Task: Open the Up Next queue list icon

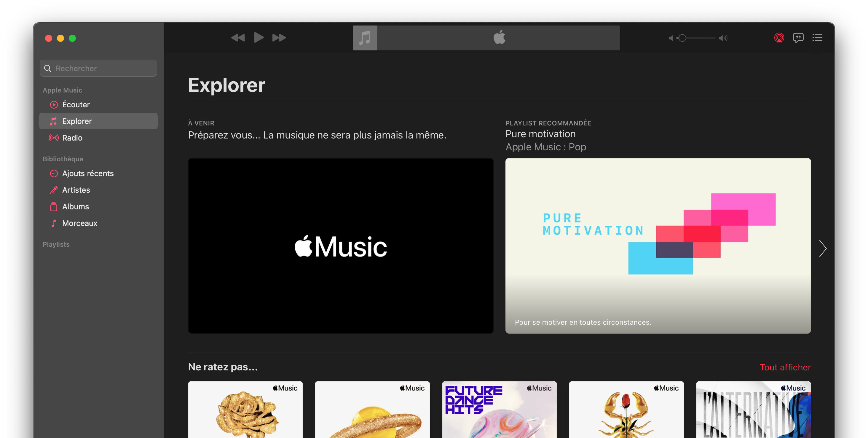Action: tap(818, 38)
